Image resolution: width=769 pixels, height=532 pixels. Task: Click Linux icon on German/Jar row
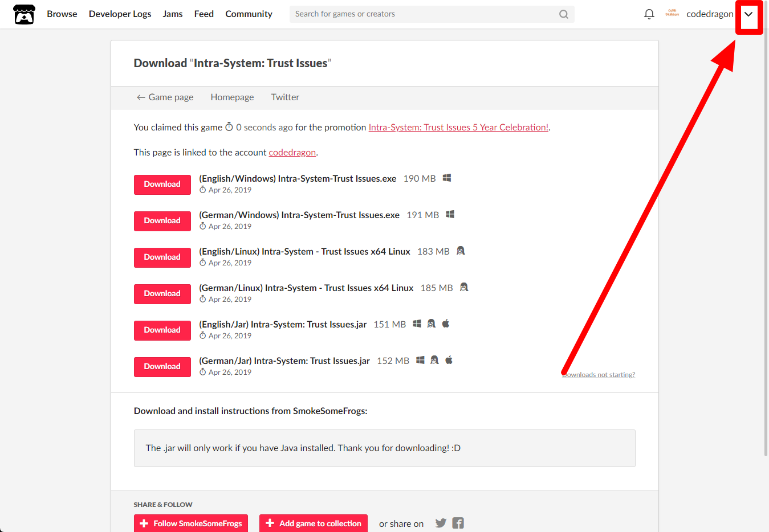(434, 360)
